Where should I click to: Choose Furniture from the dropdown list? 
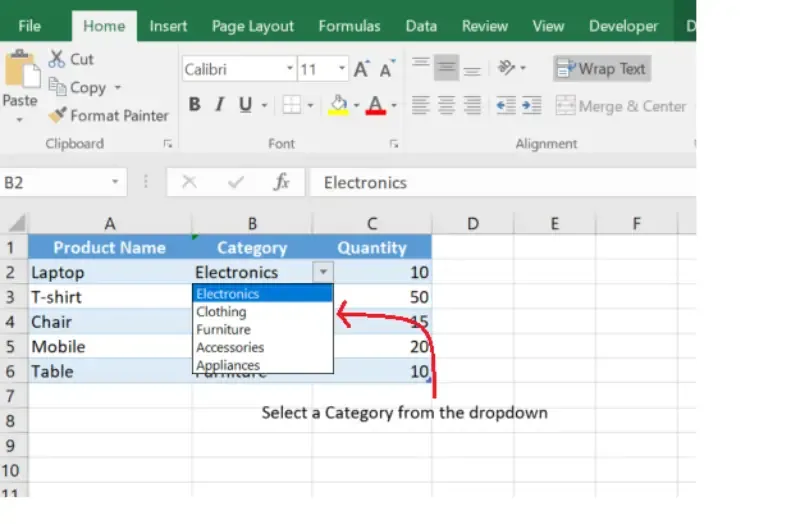[263, 330]
